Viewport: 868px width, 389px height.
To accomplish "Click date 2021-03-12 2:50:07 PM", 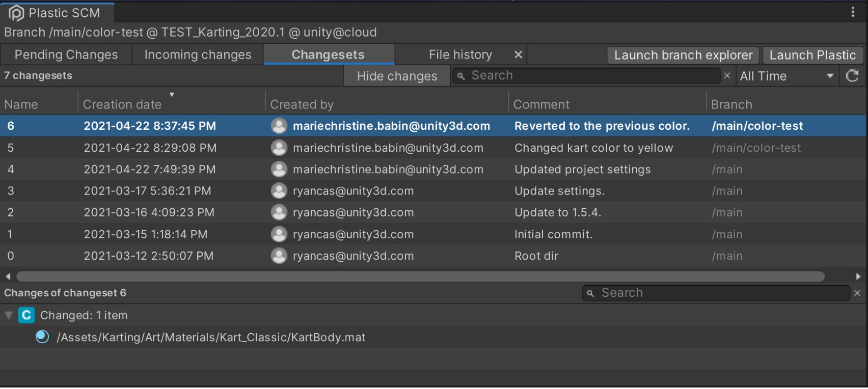I will pos(148,256).
